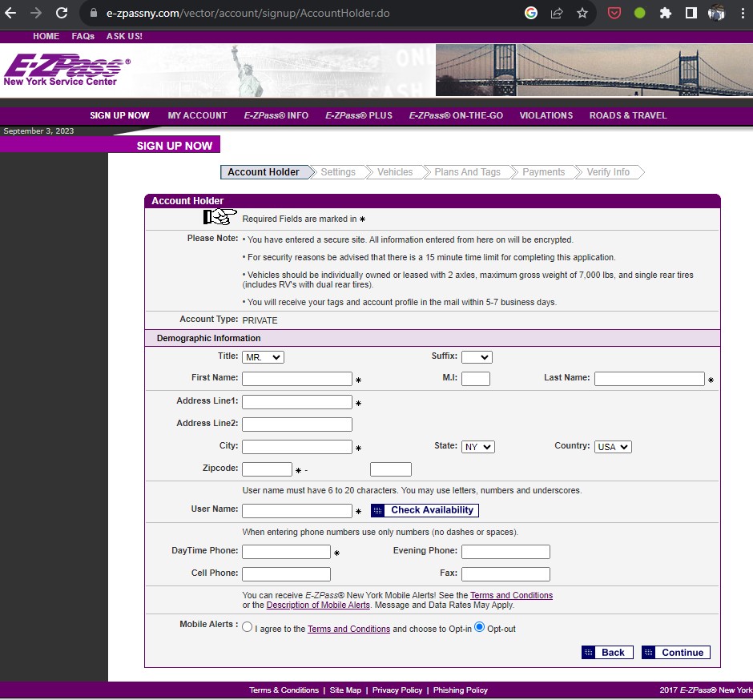Click the padlock site security icon
Viewport: 753px width, 700px height.
(x=94, y=13)
